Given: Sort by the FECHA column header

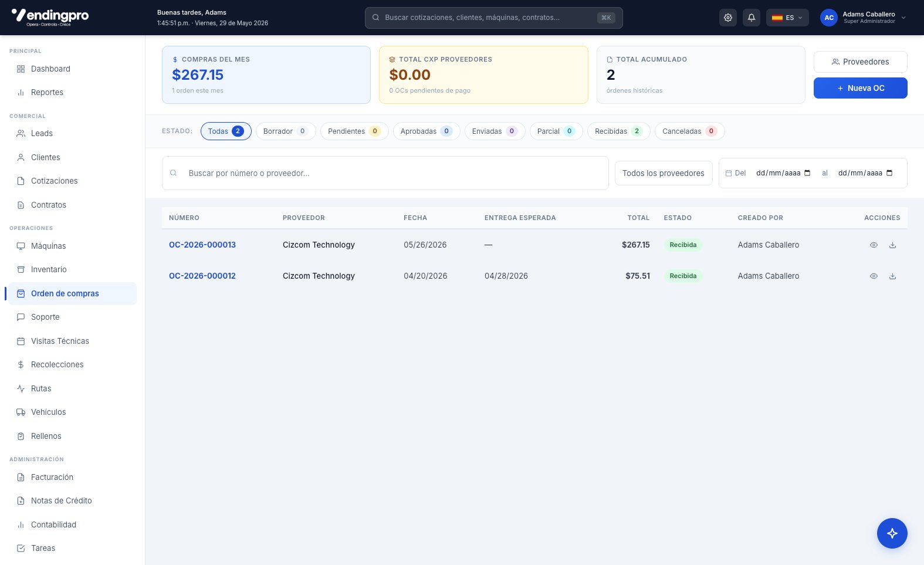Looking at the screenshot, I should tap(415, 218).
